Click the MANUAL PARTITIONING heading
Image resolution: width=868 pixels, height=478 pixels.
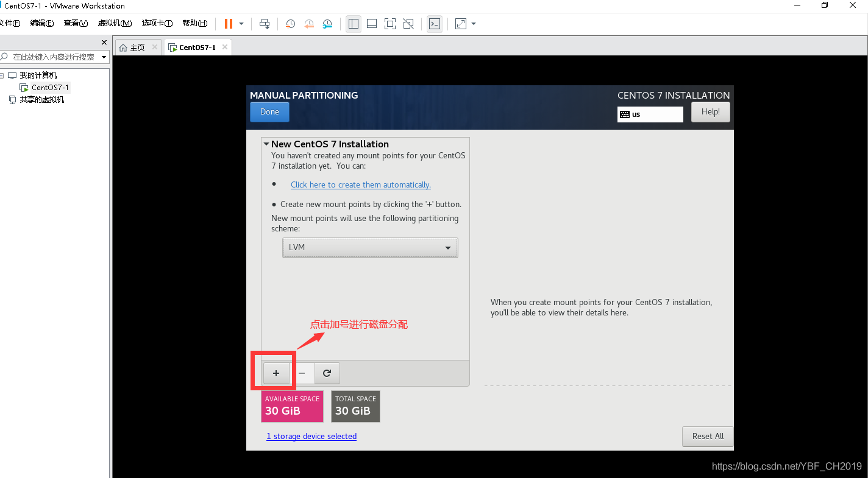pos(304,95)
